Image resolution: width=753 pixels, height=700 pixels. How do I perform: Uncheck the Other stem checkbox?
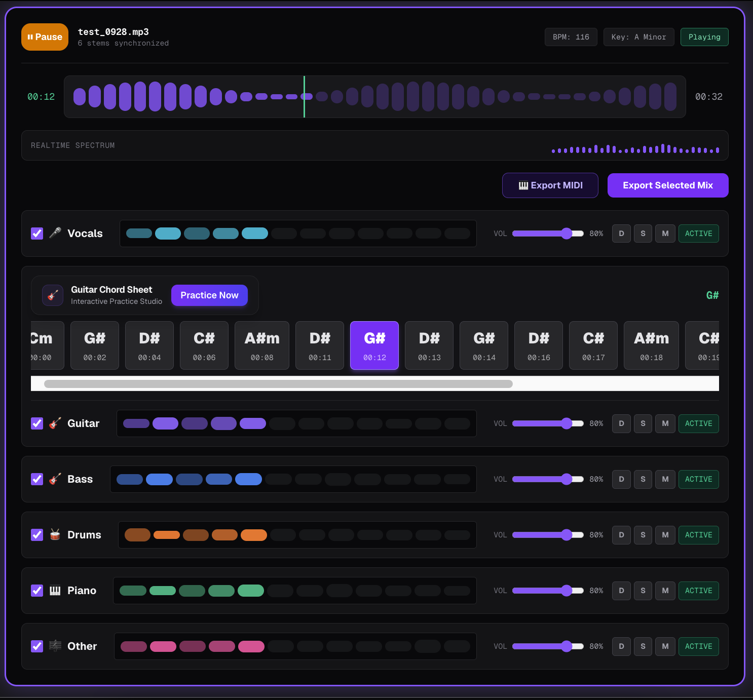37,646
